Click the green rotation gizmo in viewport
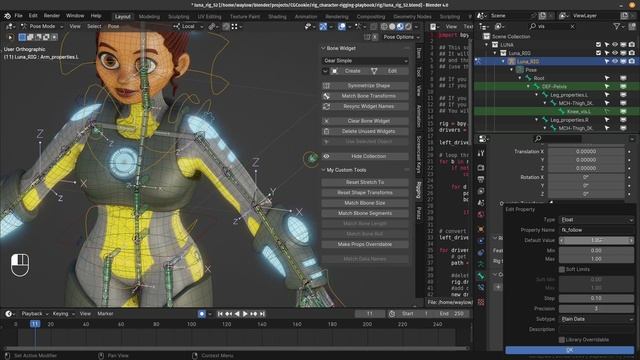 pos(311,158)
